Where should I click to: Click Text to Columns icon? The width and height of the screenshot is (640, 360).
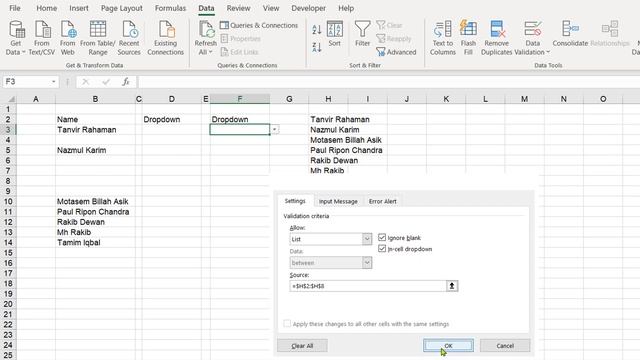pyautogui.click(x=443, y=30)
